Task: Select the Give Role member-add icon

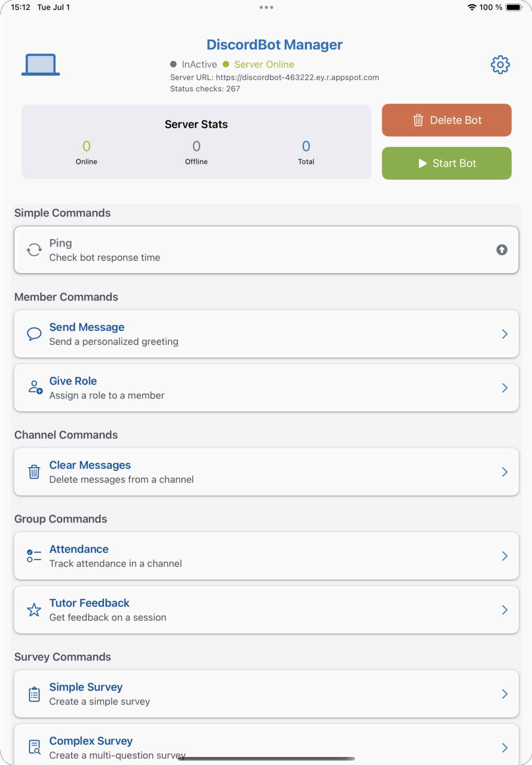Action: click(34, 387)
